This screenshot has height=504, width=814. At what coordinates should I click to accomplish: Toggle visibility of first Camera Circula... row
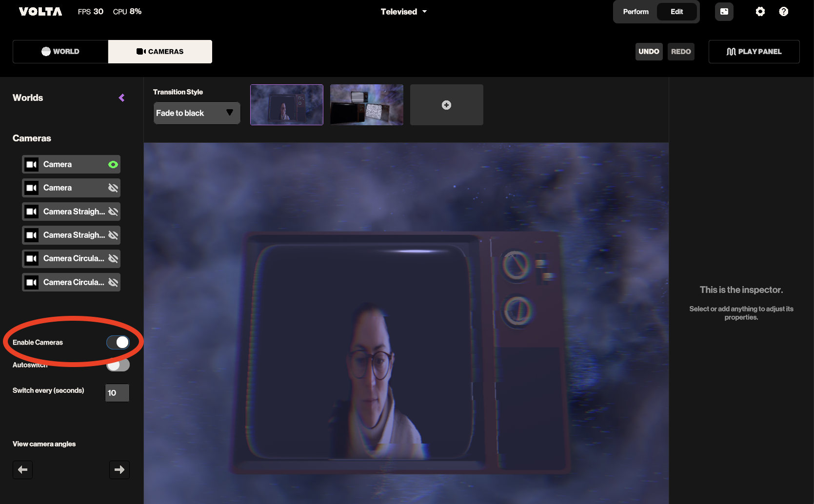coord(113,258)
